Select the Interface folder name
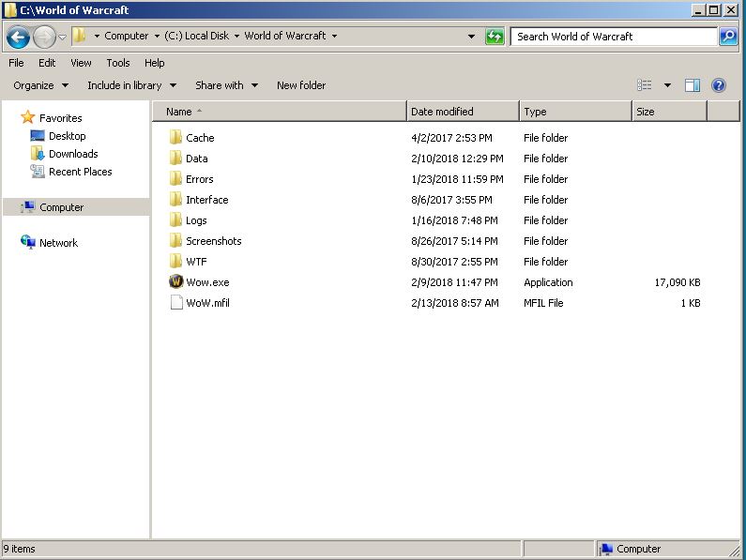This screenshot has height=560, width=746. (x=207, y=200)
